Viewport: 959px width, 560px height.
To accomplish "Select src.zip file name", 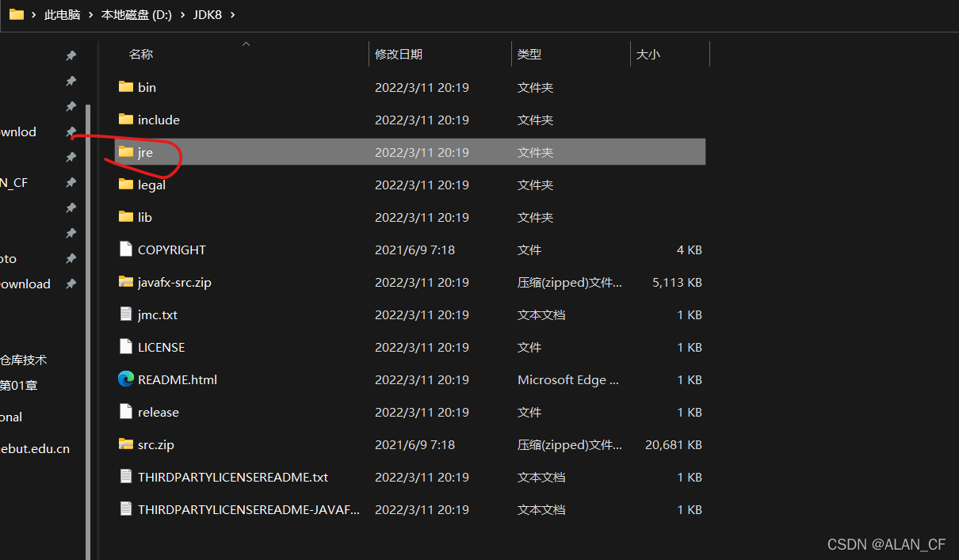I will [x=156, y=444].
